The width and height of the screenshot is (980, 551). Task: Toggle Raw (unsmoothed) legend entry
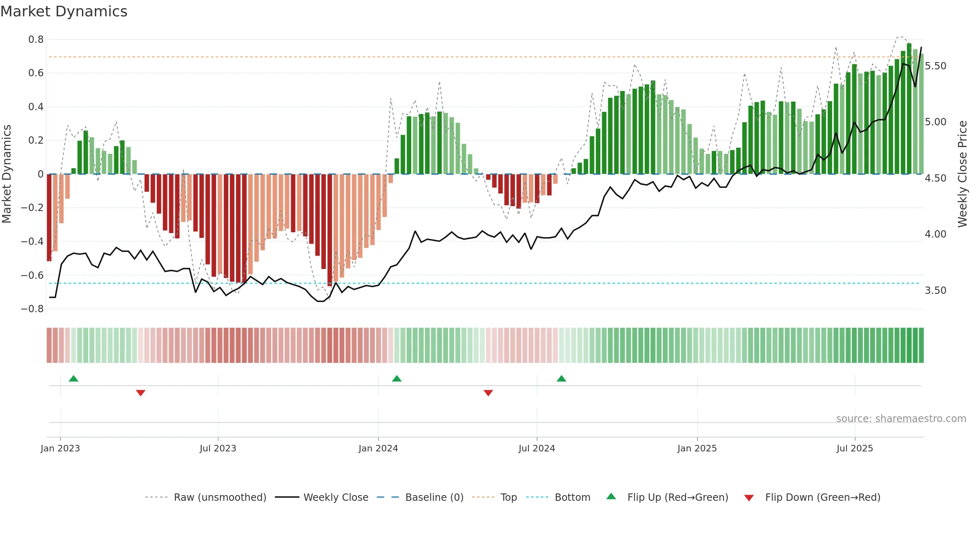[x=205, y=497]
